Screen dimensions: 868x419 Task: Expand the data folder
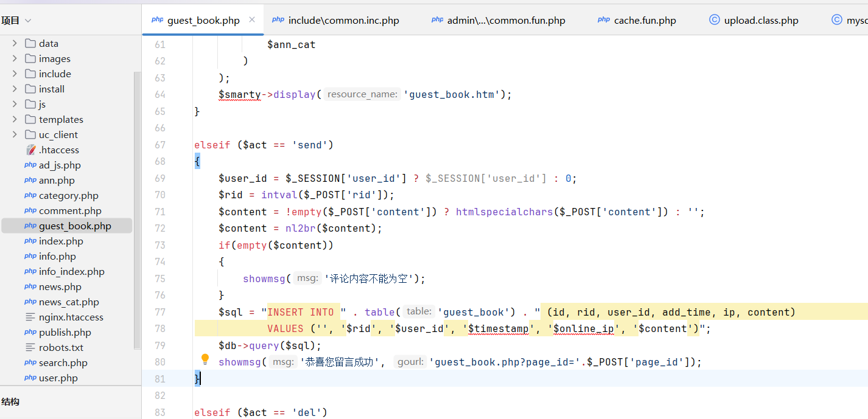pos(15,44)
